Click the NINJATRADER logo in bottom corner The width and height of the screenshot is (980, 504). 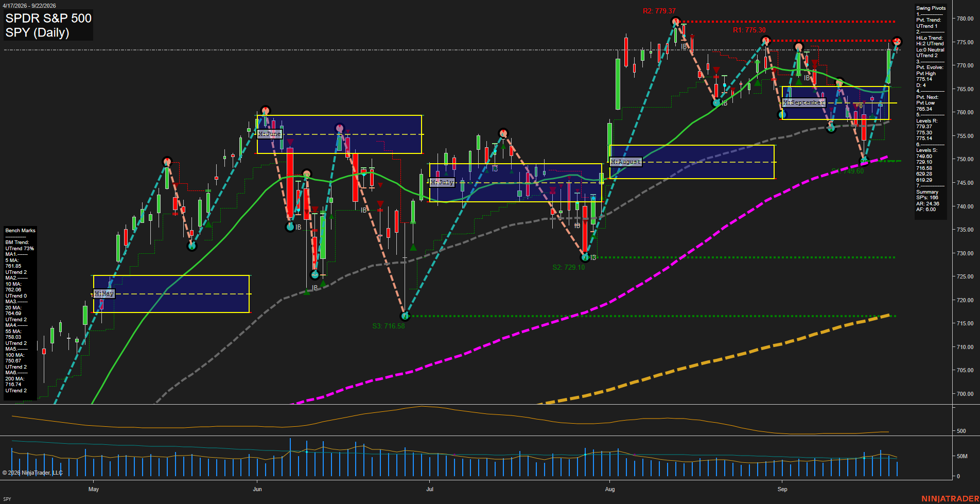[950, 499]
